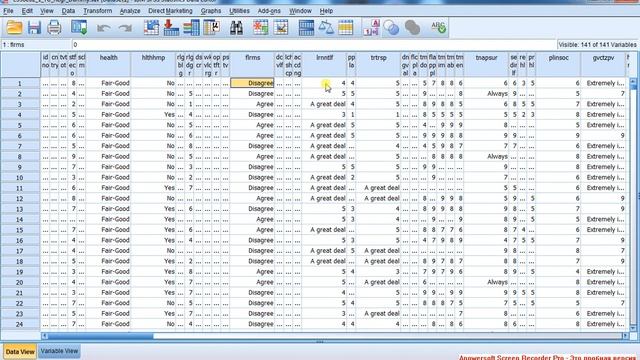Click the lrnntlf A great deal cell in row 3
The width and height of the screenshot is (640, 360).
pyautogui.click(x=324, y=104)
